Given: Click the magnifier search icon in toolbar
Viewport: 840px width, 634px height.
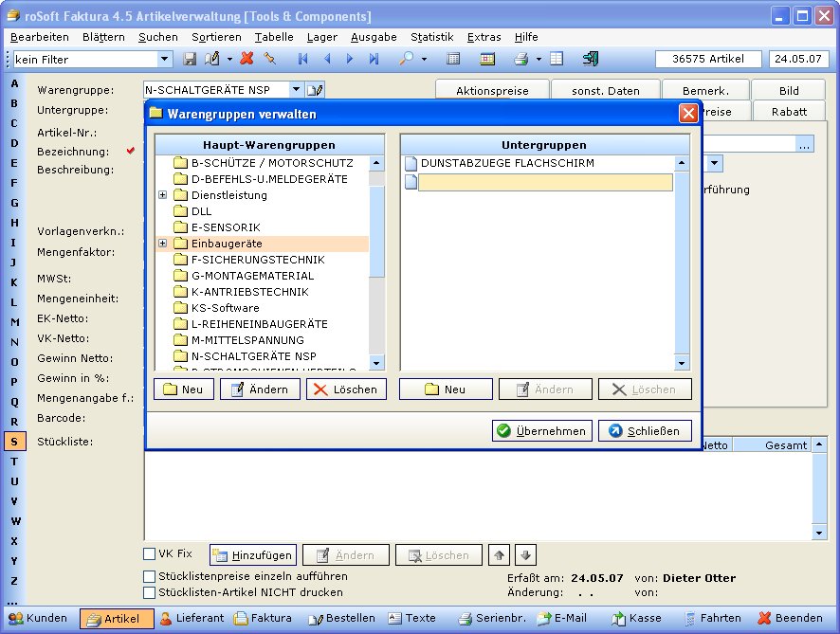Looking at the screenshot, I should coord(406,59).
